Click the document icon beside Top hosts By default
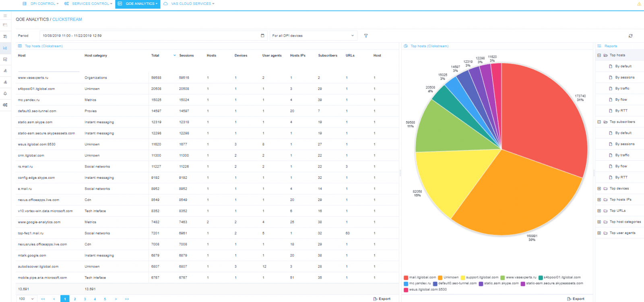The width and height of the screenshot is (644, 302). point(611,66)
